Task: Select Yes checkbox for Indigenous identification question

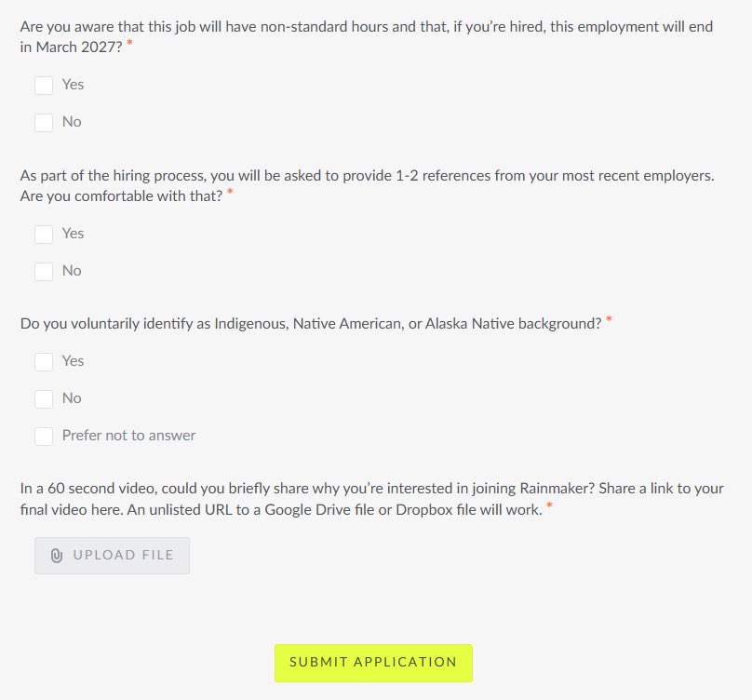Action: click(44, 362)
